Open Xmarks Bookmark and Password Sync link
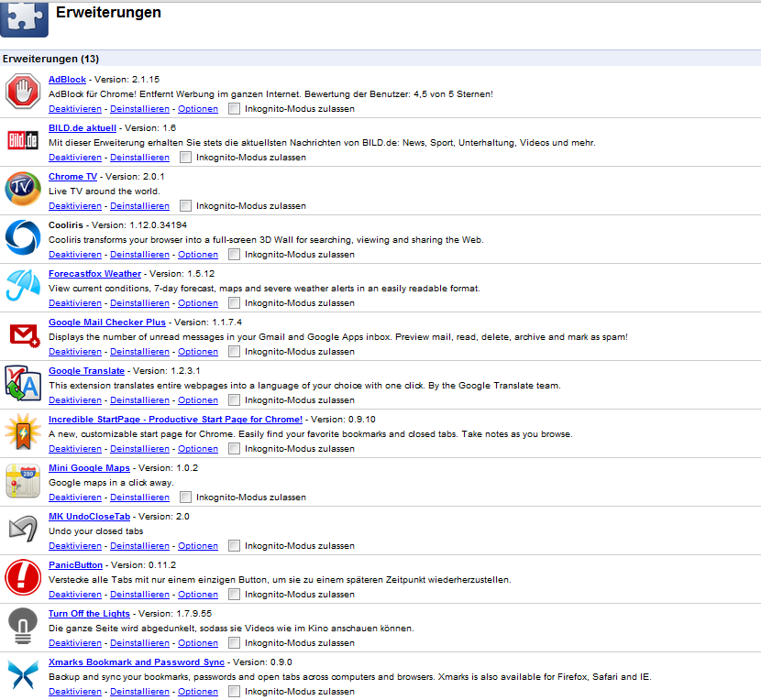Screen dimensions: 761x700 click(137, 662)
